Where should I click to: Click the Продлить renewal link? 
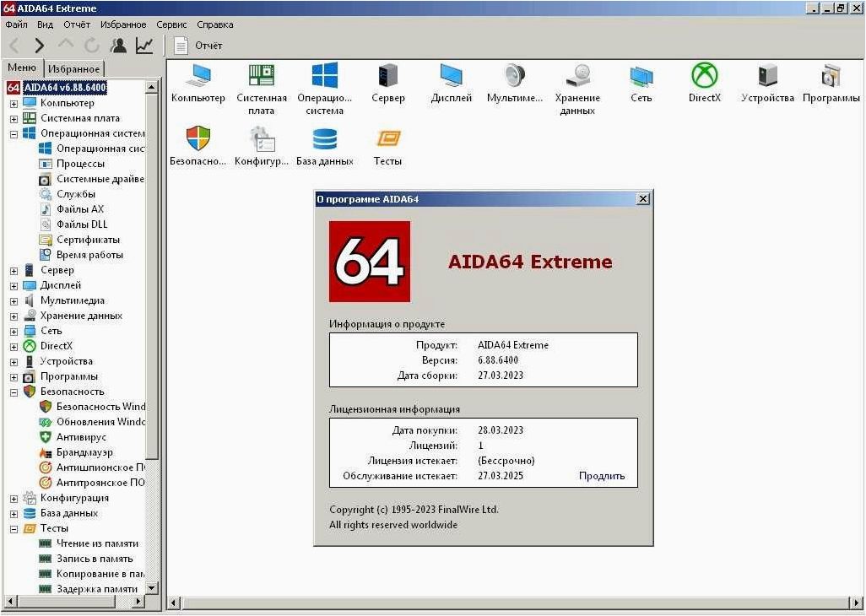602,476
